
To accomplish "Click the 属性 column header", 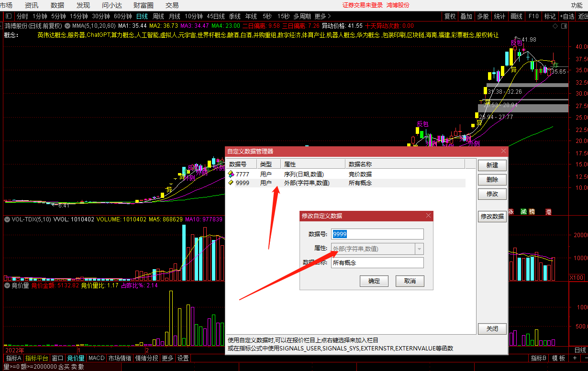I will 313,164.
